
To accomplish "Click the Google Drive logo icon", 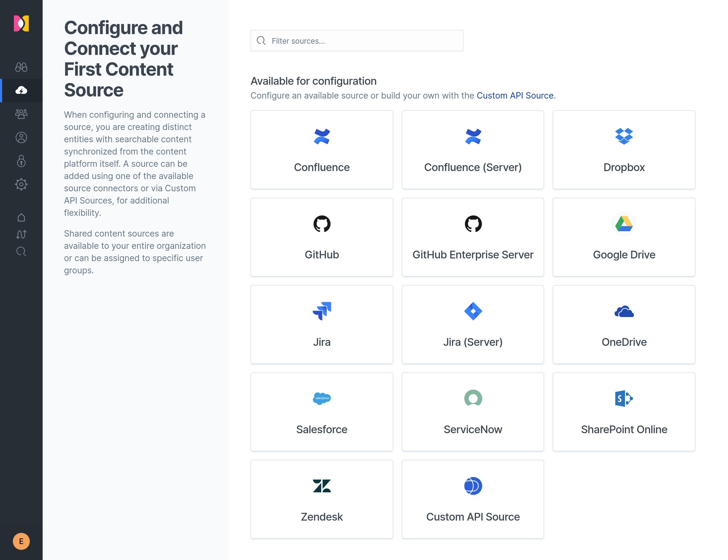I will click(x=624, y=224).
